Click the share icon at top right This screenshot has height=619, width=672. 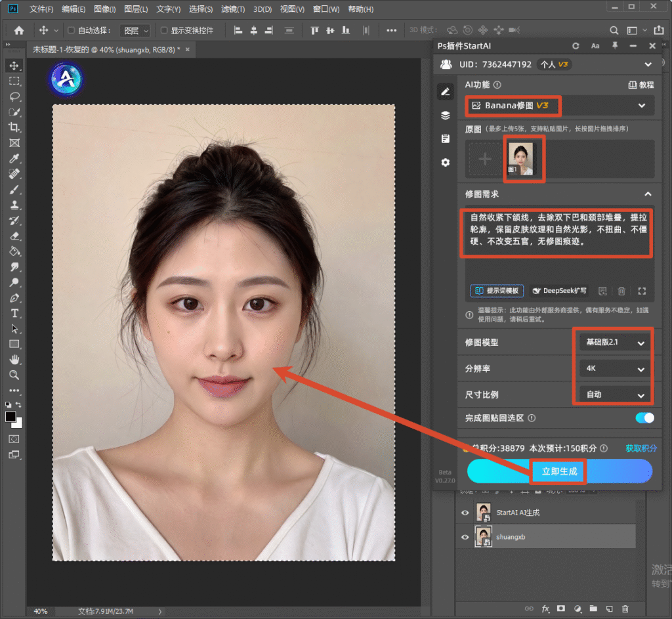659,30
